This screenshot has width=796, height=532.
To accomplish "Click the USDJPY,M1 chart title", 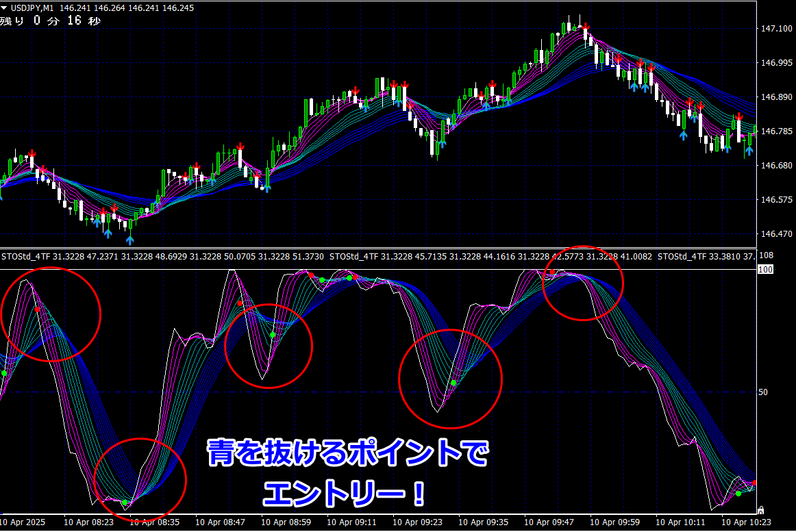I will [32, 8].
